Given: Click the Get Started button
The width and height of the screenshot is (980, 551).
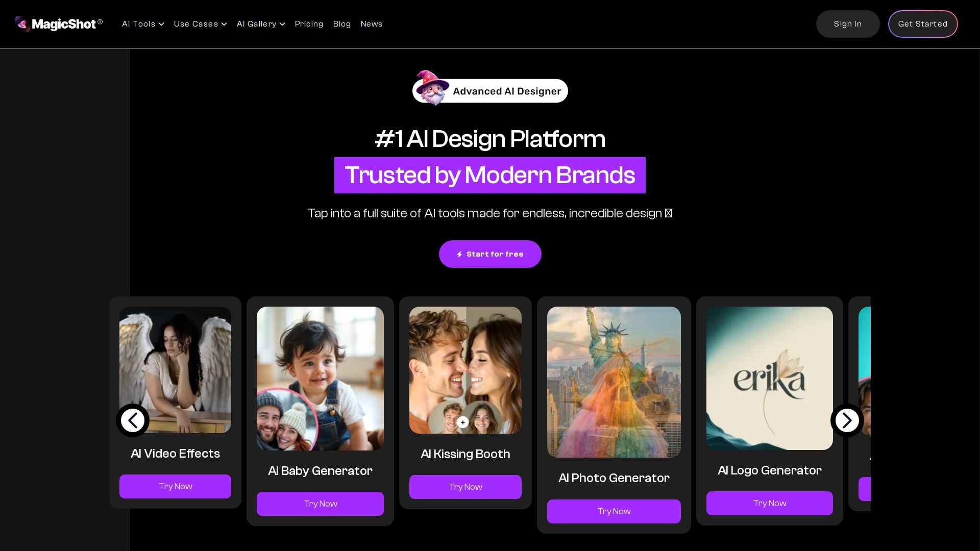Looking at the screenshot, I should (923, 24).
